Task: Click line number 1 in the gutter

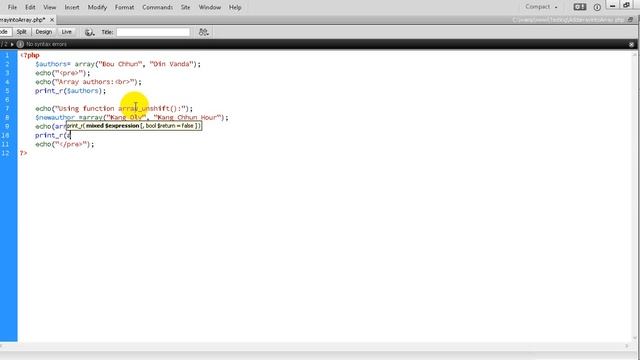Action: (x=7, y=55)
